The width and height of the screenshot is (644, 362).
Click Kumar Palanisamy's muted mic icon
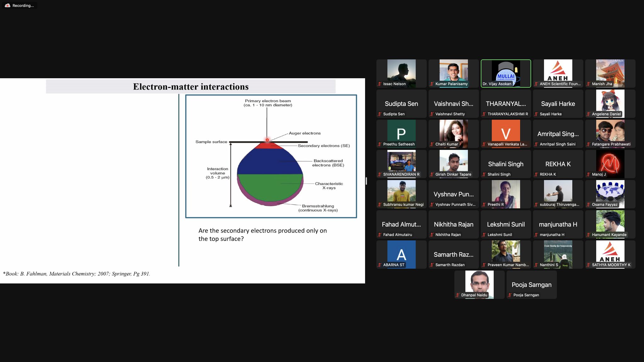click(432, 84)
